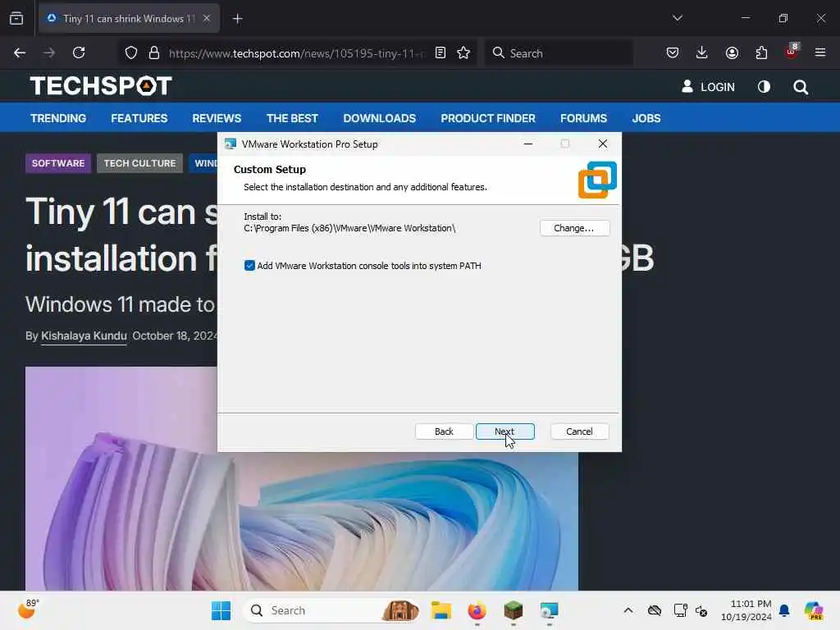840x630 pixels.
Task: Close the Tiny 11 tab
Action: [x=207, y=18]
